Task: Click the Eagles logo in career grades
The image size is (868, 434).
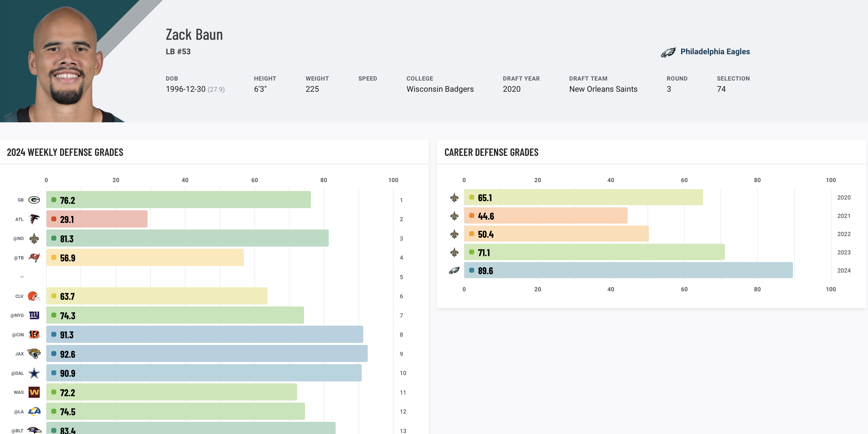Action: (454, 270)
